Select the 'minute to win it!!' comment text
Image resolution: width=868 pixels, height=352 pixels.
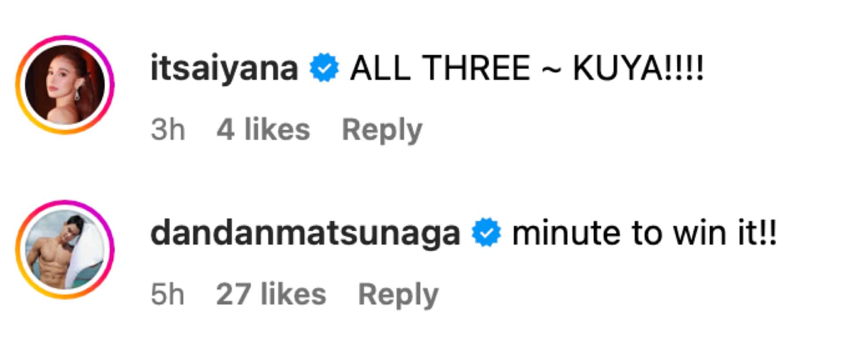(x=645, y=234)
